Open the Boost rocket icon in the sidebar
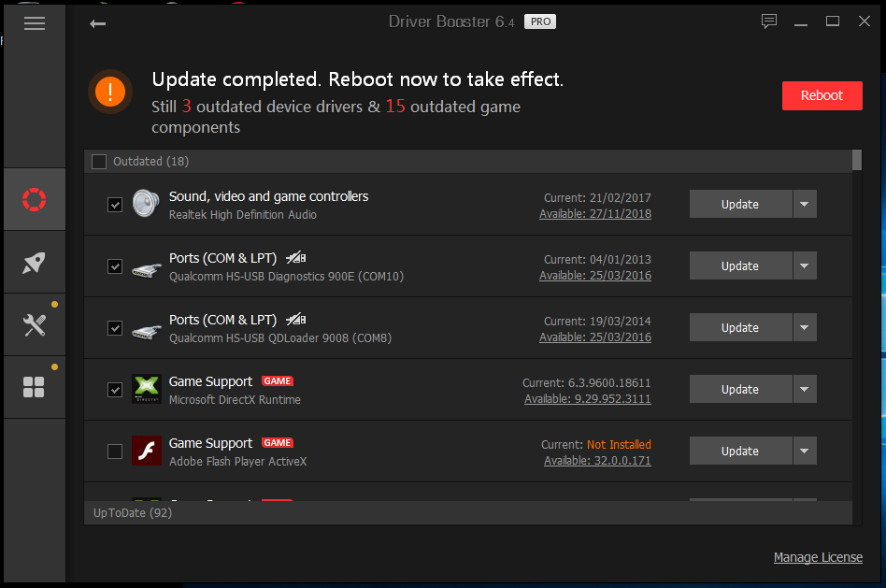 coord(35,263)
